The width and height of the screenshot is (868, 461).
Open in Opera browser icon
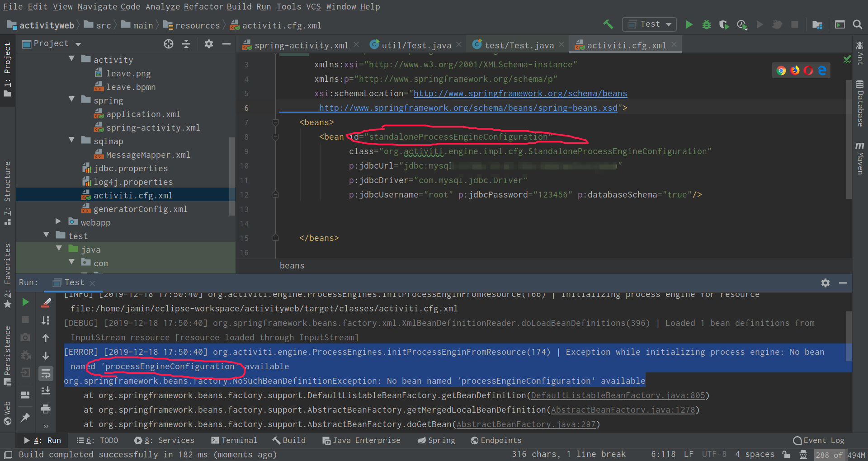808,71
